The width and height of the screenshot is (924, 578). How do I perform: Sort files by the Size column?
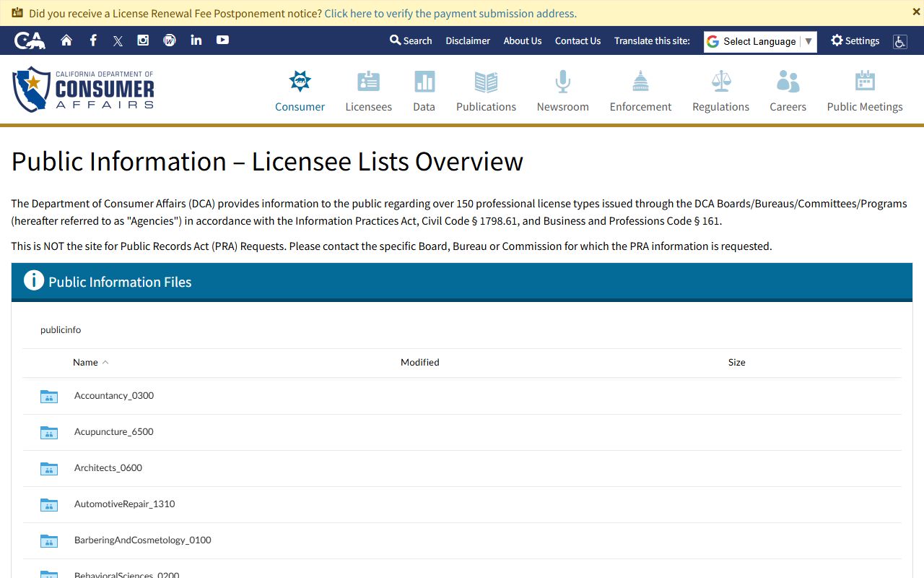coord(736,362)
